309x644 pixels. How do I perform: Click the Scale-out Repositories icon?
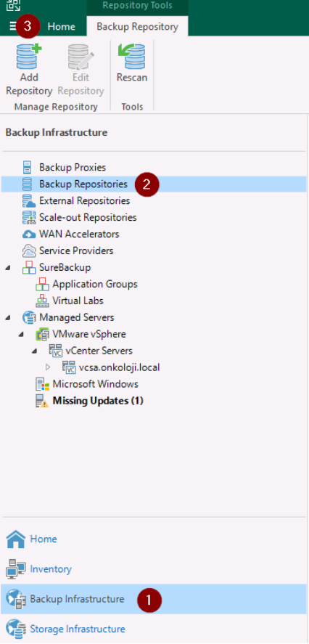[28, 218]
